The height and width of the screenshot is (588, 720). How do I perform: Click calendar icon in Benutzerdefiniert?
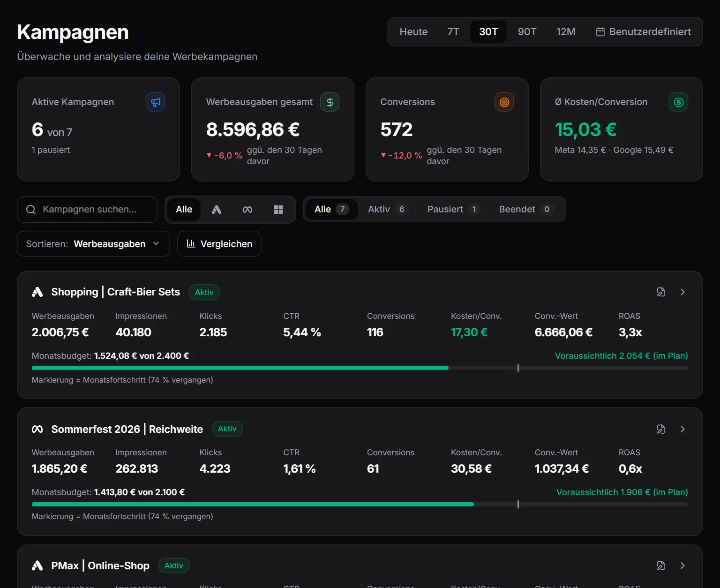click(600, 32)
